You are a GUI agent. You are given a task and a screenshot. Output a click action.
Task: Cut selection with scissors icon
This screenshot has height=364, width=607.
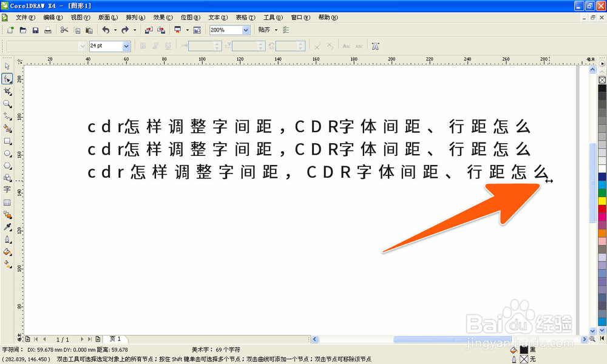pos(64,30)
